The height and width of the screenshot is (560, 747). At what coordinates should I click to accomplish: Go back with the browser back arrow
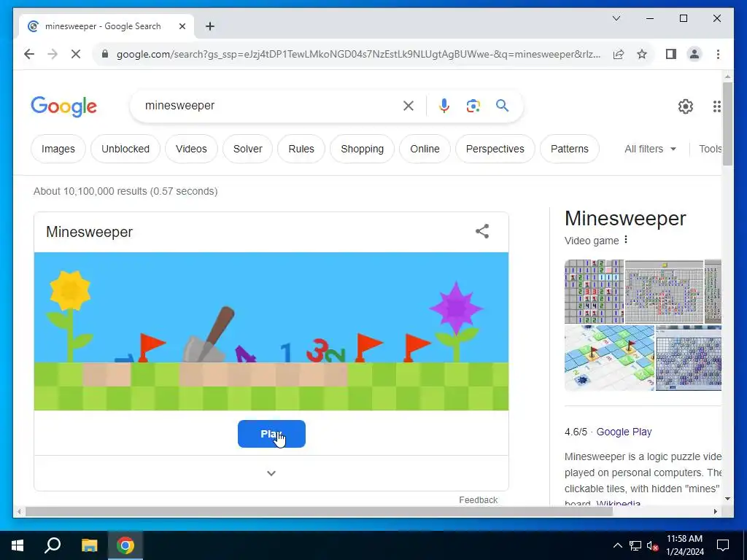(29, 54)
